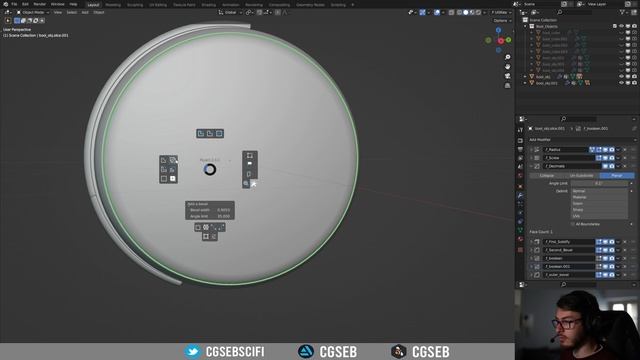Toggle Normal delimit option
Image resolution: width=640 pixels, height=360 pixels.
(599, 191)
